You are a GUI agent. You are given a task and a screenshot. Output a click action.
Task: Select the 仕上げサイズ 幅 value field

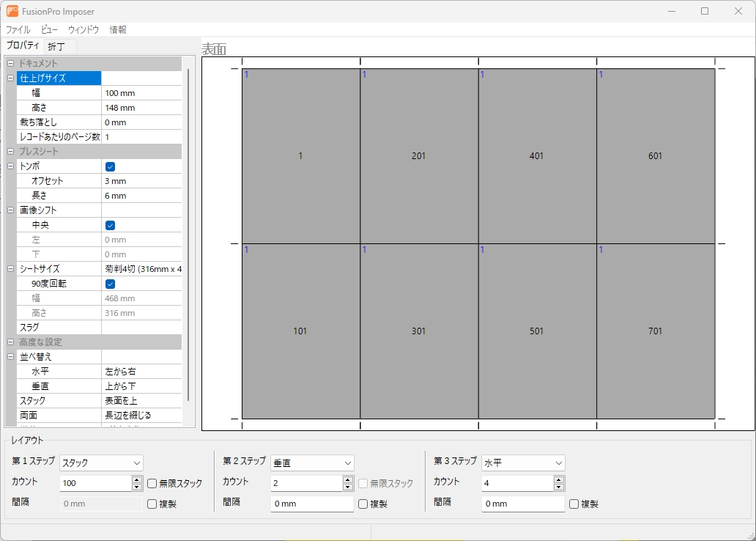point(139,93)
